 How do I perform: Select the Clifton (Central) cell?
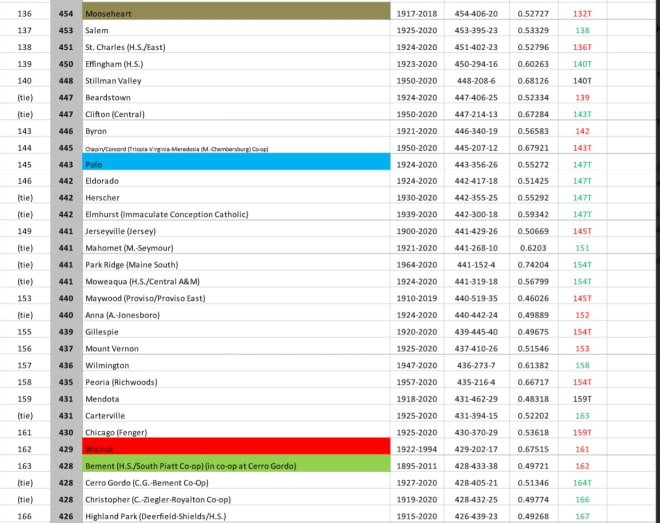point(236,114)
